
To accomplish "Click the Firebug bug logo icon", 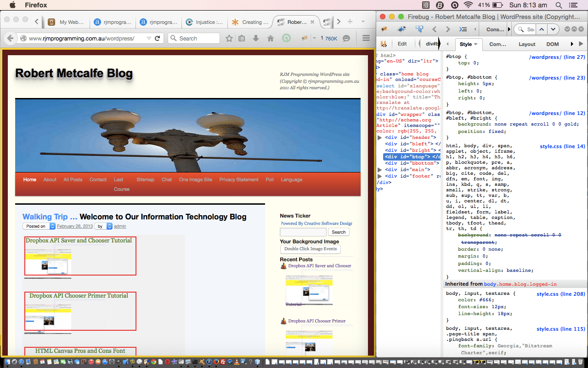I will click(x=384, y=29).
